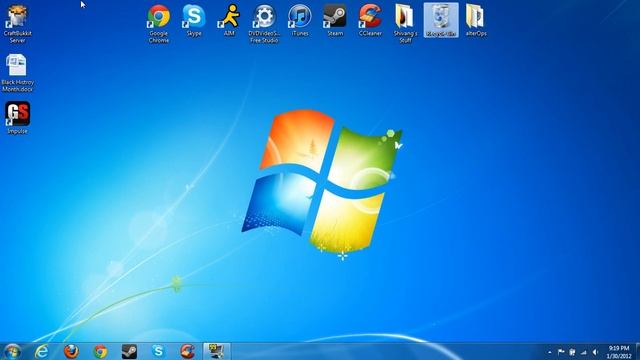Open the volume speaker control
The width and height of the screenshot is (640, 360).
click(x=595, y=352)
